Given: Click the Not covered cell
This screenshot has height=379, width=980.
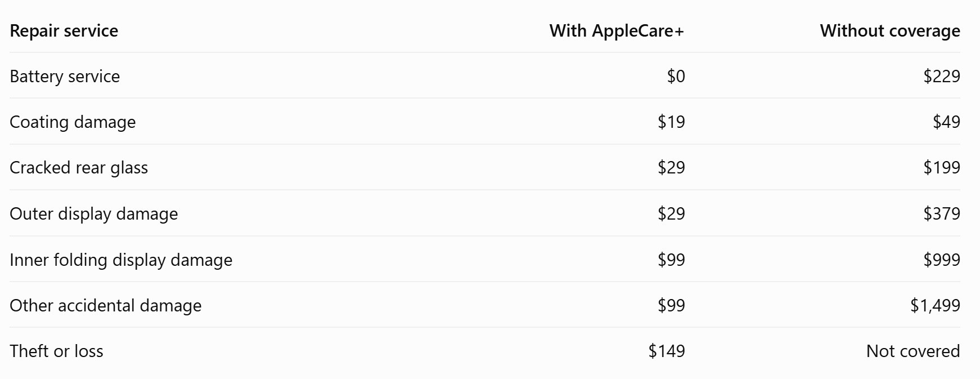Looking at the screenshot, I should 913,351.
